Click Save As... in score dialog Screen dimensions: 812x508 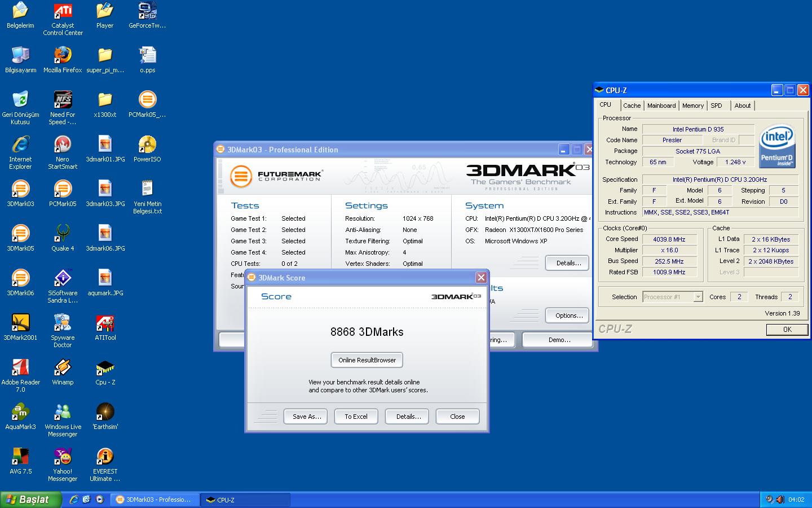306,417
